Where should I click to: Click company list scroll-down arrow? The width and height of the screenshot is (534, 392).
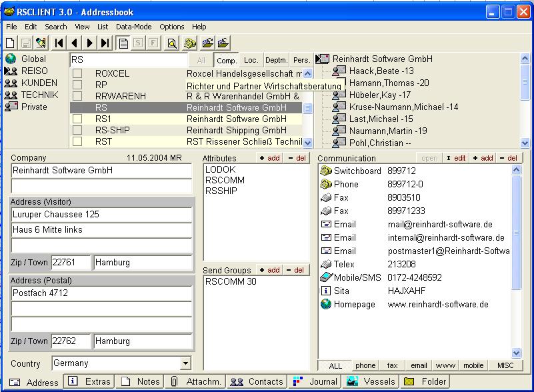(x=307, y=143)
